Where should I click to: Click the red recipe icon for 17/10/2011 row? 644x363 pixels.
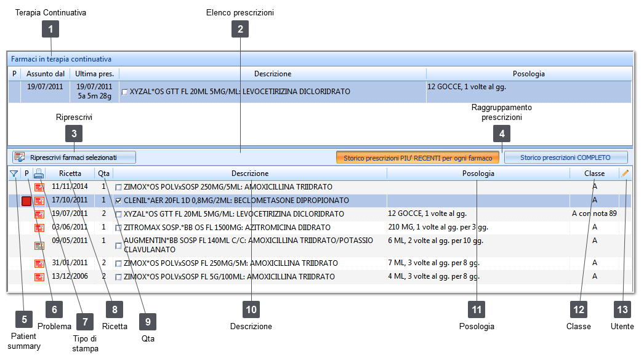click(x=39, y=201)
